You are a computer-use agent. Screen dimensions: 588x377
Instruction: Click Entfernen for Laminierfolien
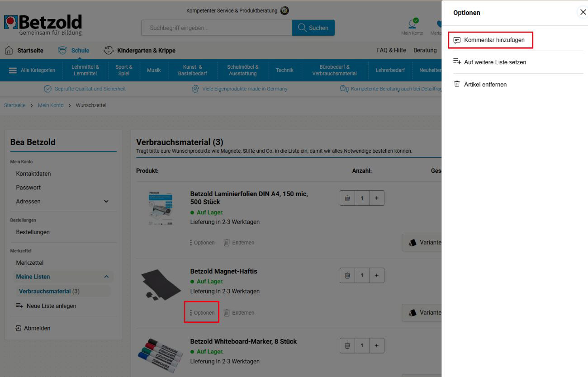pos(239,243)
